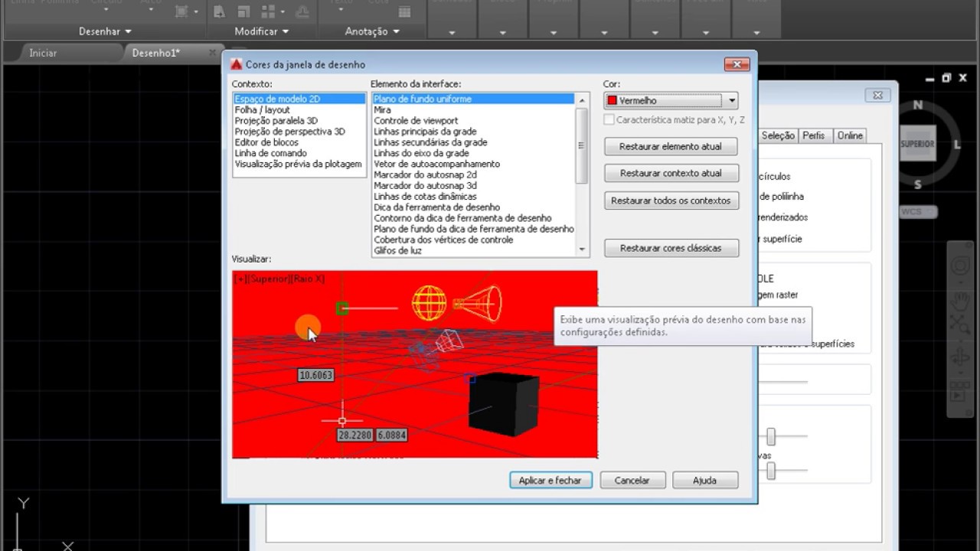The width and height of the screenshot is (980, 551).
Task: Select Visualização prévia da plotagem context
Action: [299, 164]
